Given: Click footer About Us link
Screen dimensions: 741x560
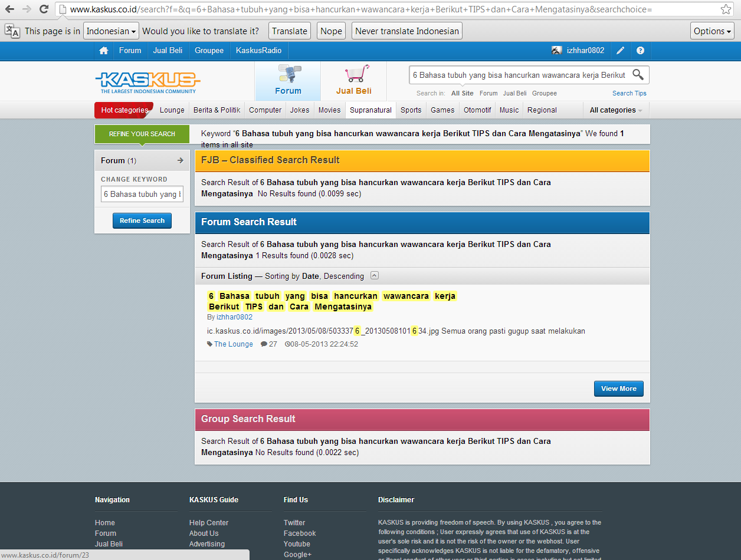Looking at the screenshot, I should click(x=204, y=533).
